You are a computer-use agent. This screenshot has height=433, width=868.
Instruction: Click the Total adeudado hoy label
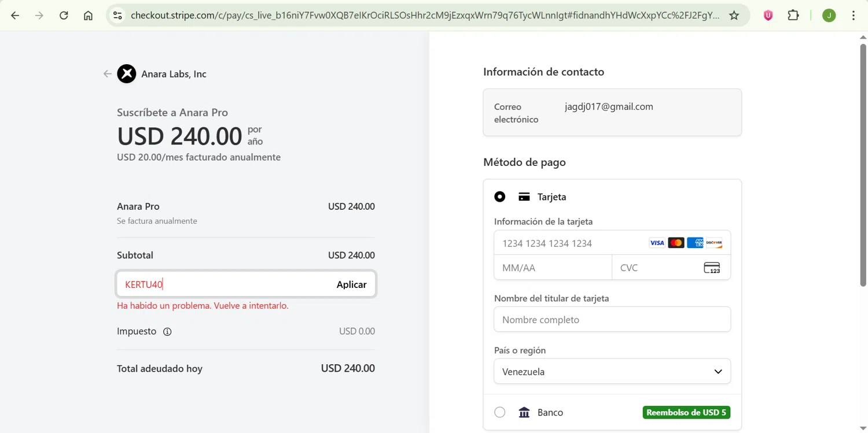[x=160, y=368]
